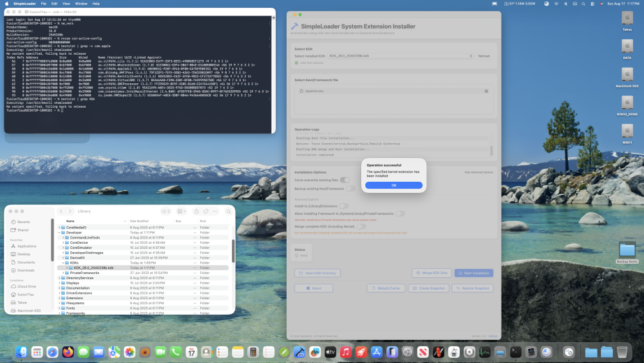The width and height of the screenshot is (644, 363).
Task: Click the Restore Snapshot button
Action: (472, 288)
